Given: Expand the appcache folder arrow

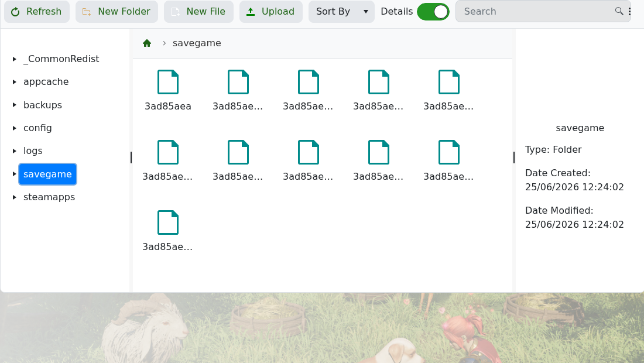Looking at the screenshot, I should point(15,82).
